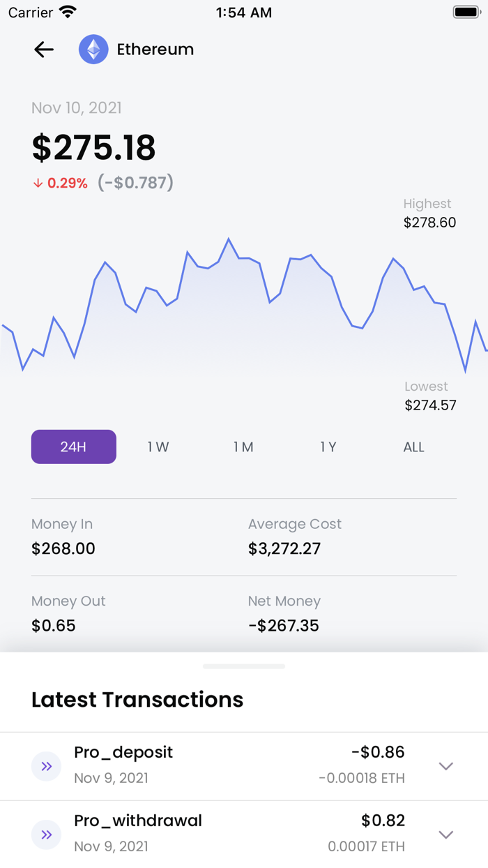Click the red downward price change arrow
The width and height of the screenshot is (488, 868).
tap(36, 182)
